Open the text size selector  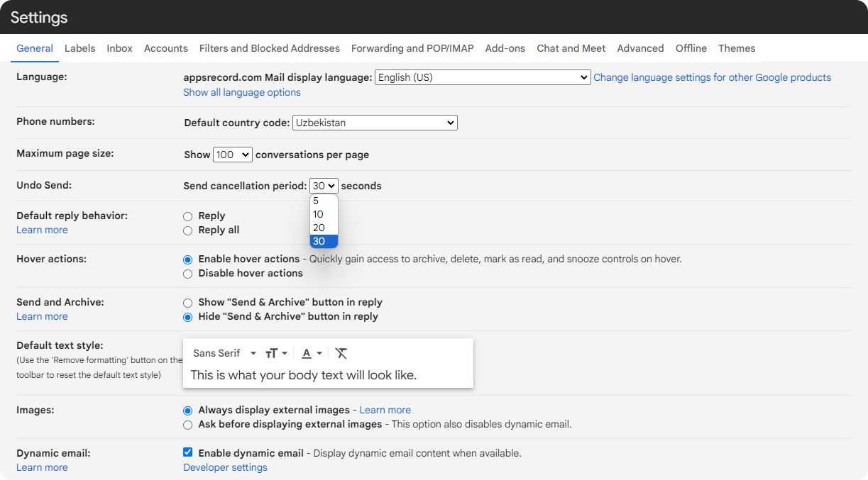coord(275,352)
